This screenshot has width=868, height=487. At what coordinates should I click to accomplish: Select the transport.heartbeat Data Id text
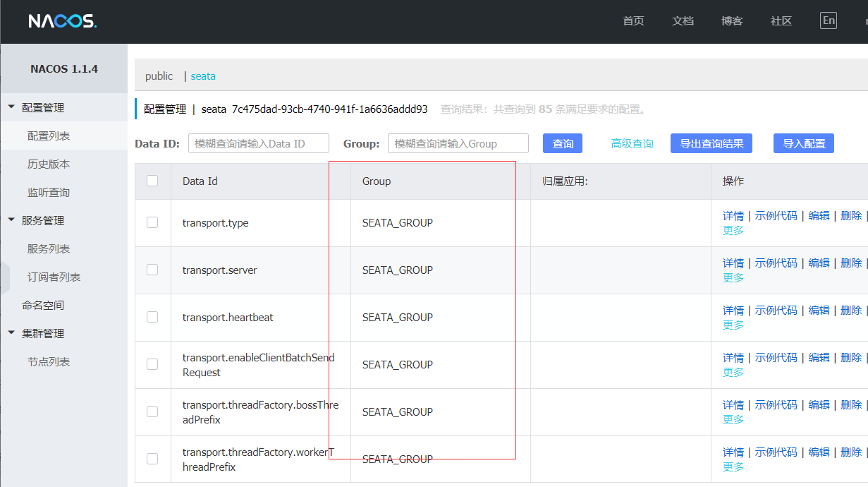point(228,318)
